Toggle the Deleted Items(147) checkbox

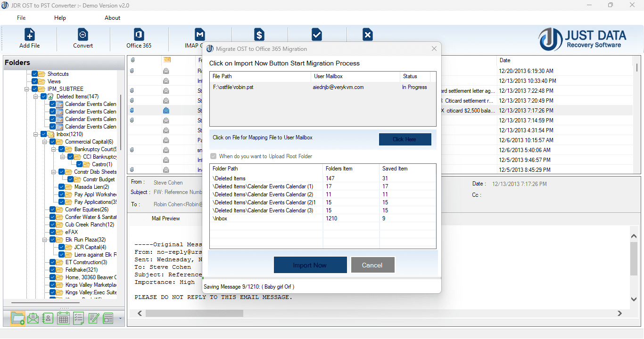point(43,97)
